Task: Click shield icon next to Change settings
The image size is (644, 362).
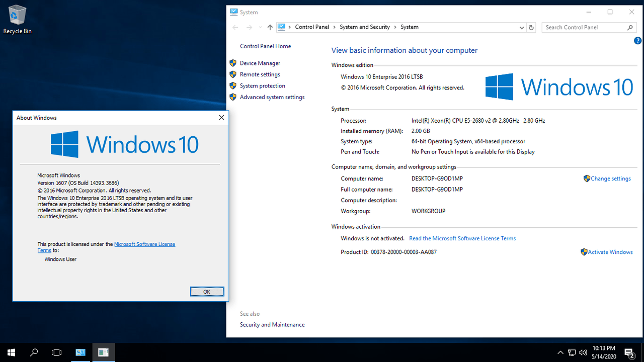Action: coord(587,178)
